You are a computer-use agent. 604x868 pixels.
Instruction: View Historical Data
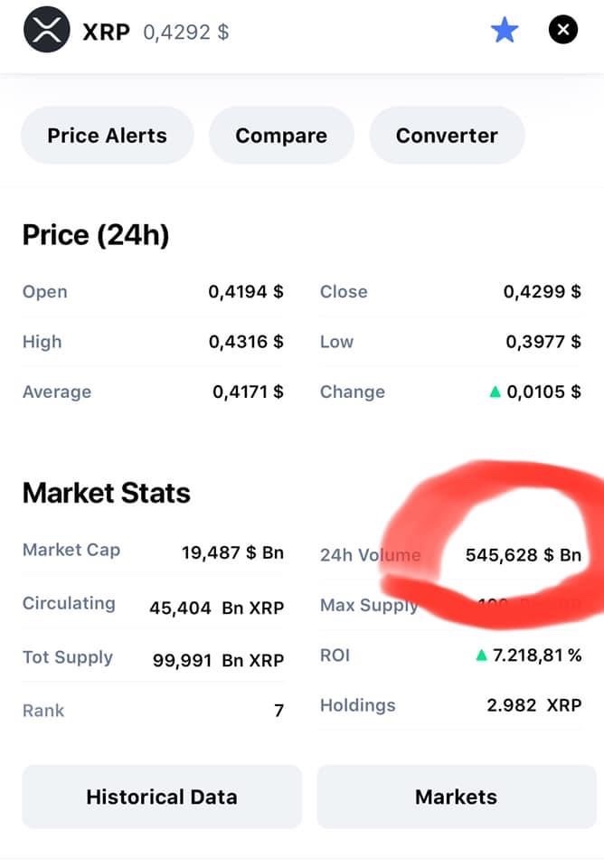pos(162,797)
